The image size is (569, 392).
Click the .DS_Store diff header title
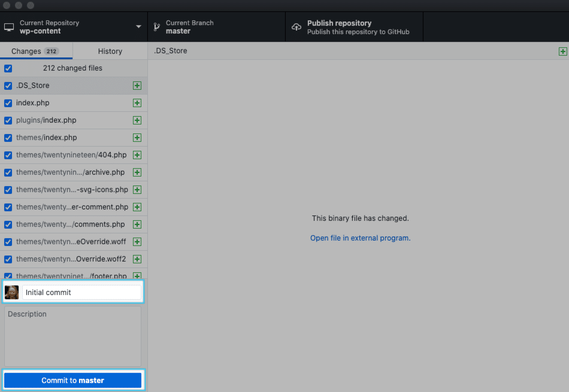click(171, 51)
